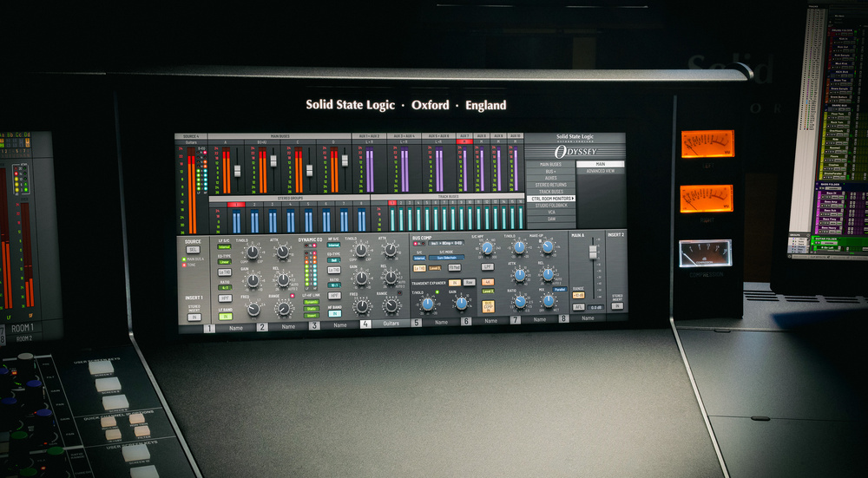Adjust the LF band ATTK knob in Dynamic EQ

point(283,252)
